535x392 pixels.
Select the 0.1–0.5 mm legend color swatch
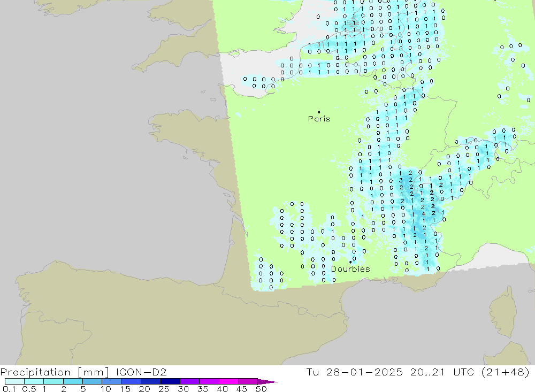[x=14, y=381]
